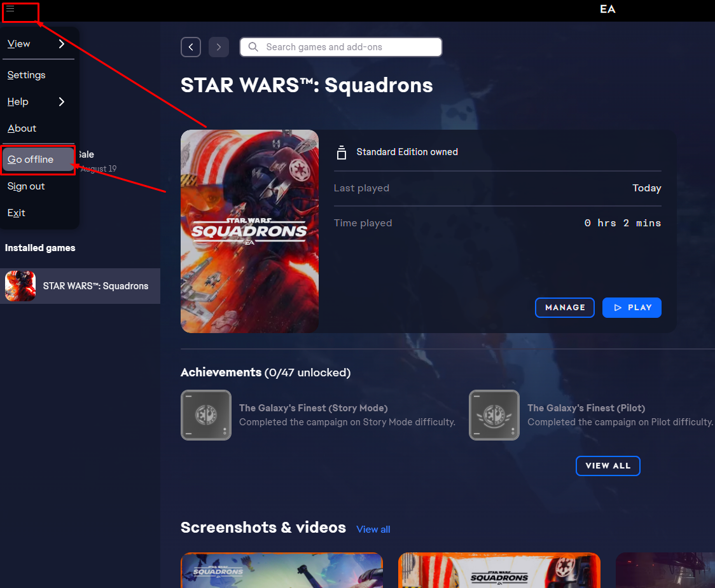Image resolution: width=715 pixels, height=588 pixels.
Task: Click the MANAGE button
Action: pyautogui.click(x=564, y=308)
